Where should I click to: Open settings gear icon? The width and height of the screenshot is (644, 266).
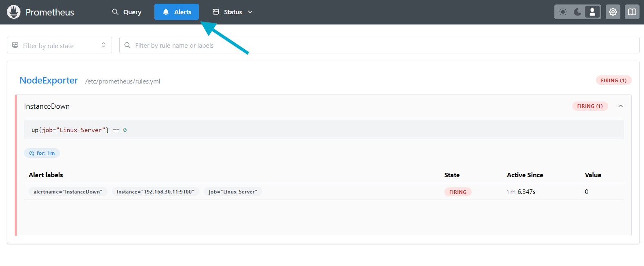613,12
